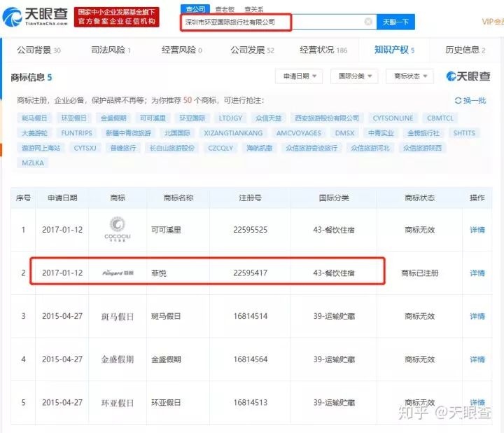The image size is (504, 433).
Task: Click the 注册号 column header
Action: (250, 198)
